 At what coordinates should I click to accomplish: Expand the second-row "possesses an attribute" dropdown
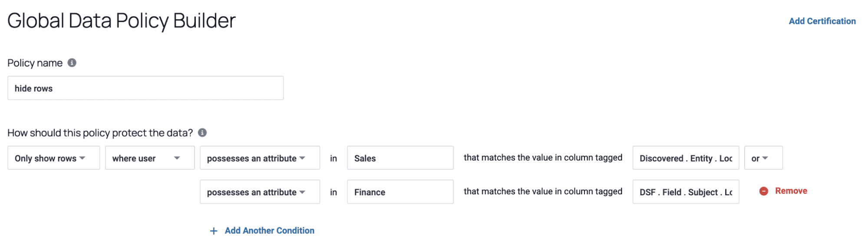pos(259,192)
